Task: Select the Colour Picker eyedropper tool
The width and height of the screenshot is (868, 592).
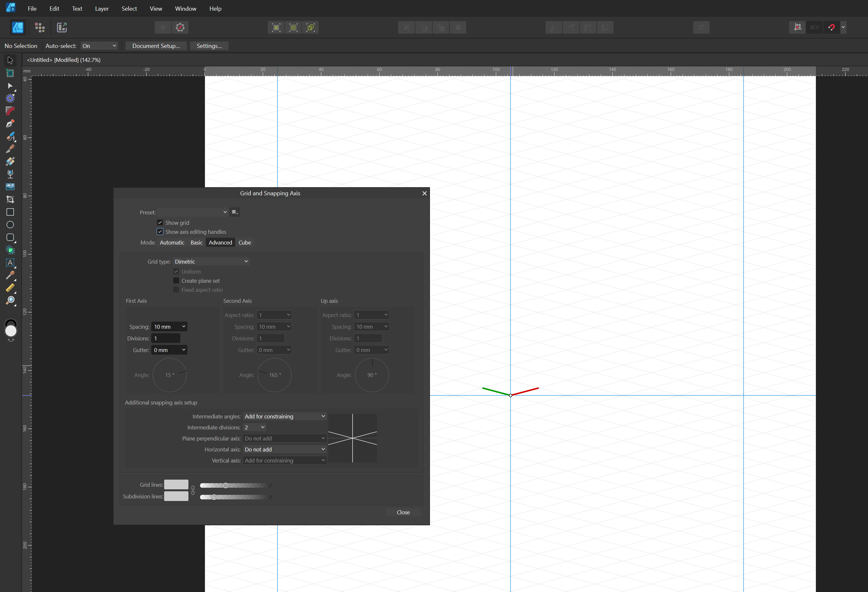Action: pos(10,275)
